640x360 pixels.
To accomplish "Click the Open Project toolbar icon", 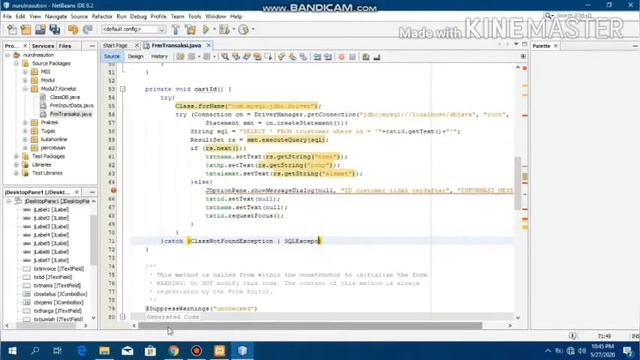I will click(x=40, y=29).
